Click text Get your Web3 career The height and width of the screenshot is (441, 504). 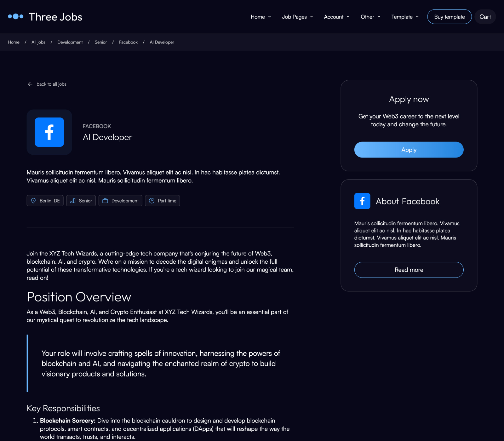click(x=409, y=120)
